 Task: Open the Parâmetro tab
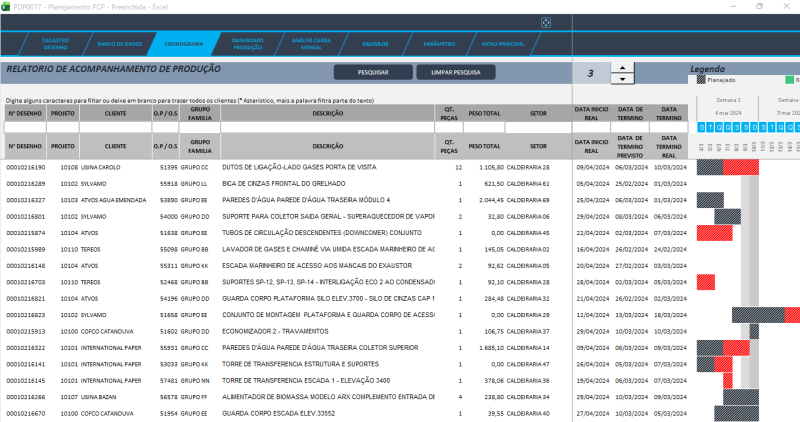point(439,44)
